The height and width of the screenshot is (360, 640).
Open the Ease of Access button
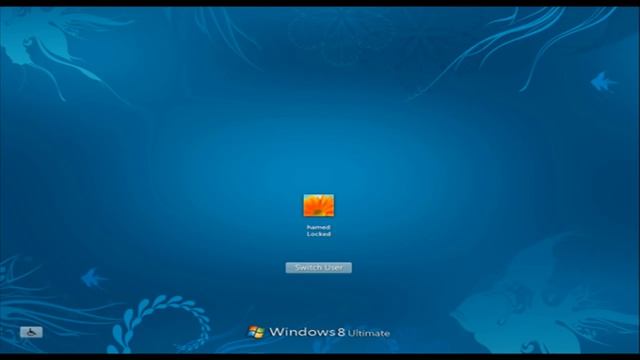tap(31, 332)
